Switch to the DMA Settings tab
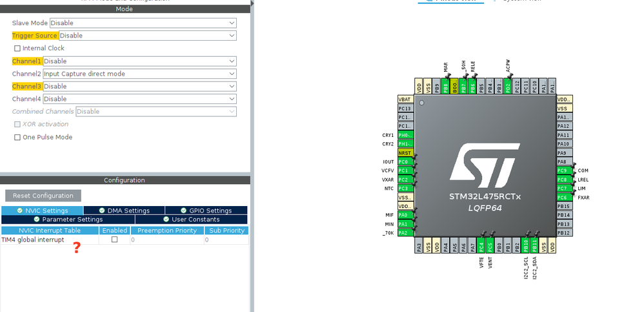The height and width of the screenshot is (312, 644). pos(124,211)
